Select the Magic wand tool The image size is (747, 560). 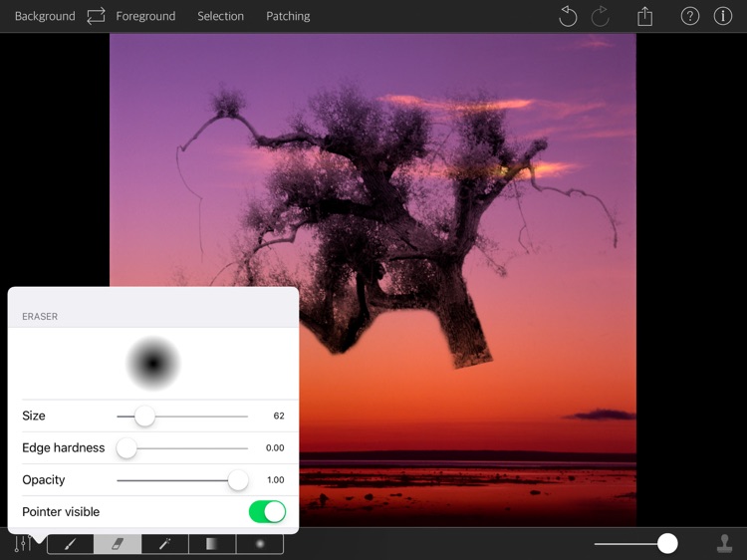164,544
